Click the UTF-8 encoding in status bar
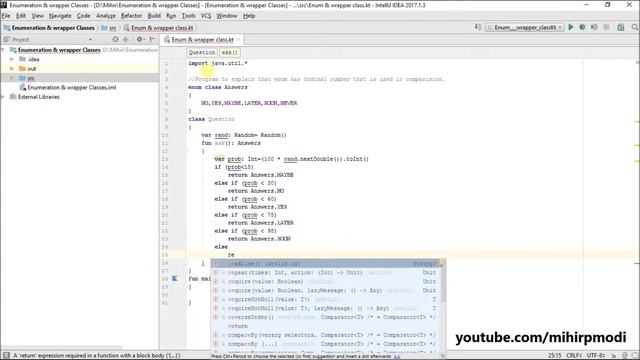 click(x=596, y=356)
